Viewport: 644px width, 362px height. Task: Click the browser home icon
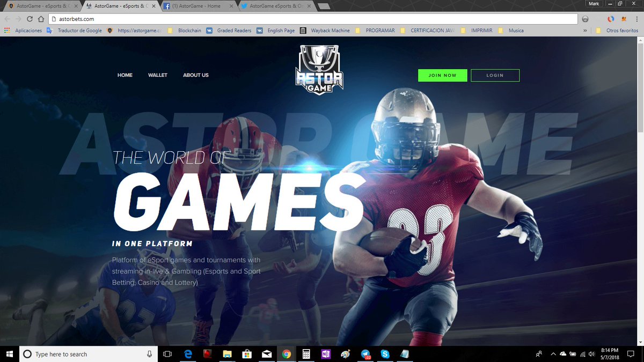coord(41,19)
